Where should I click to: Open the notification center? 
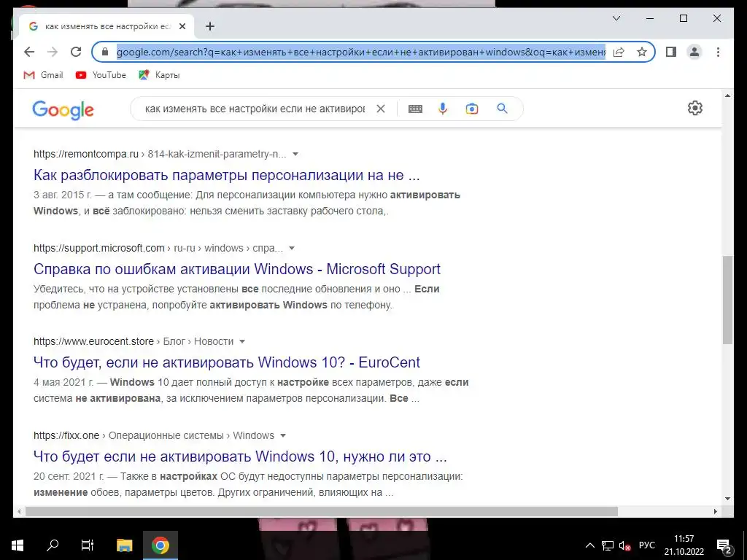coord(724,546)
